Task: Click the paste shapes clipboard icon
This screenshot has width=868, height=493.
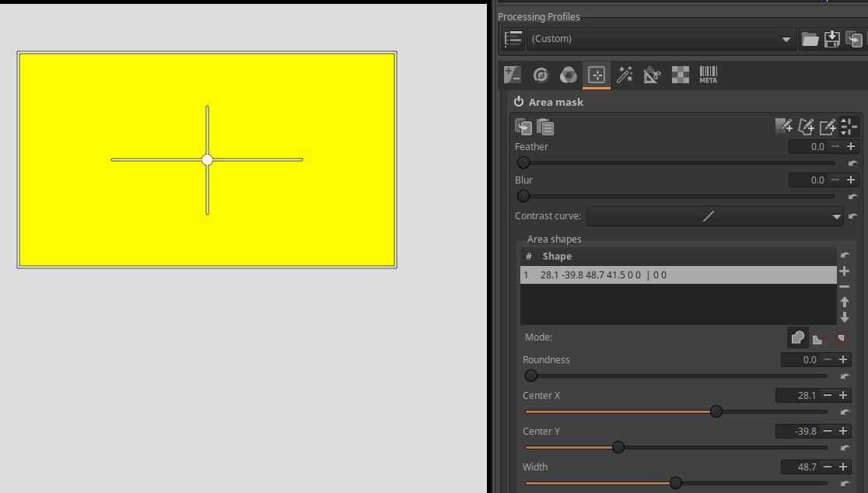Action: pos(544,127)
